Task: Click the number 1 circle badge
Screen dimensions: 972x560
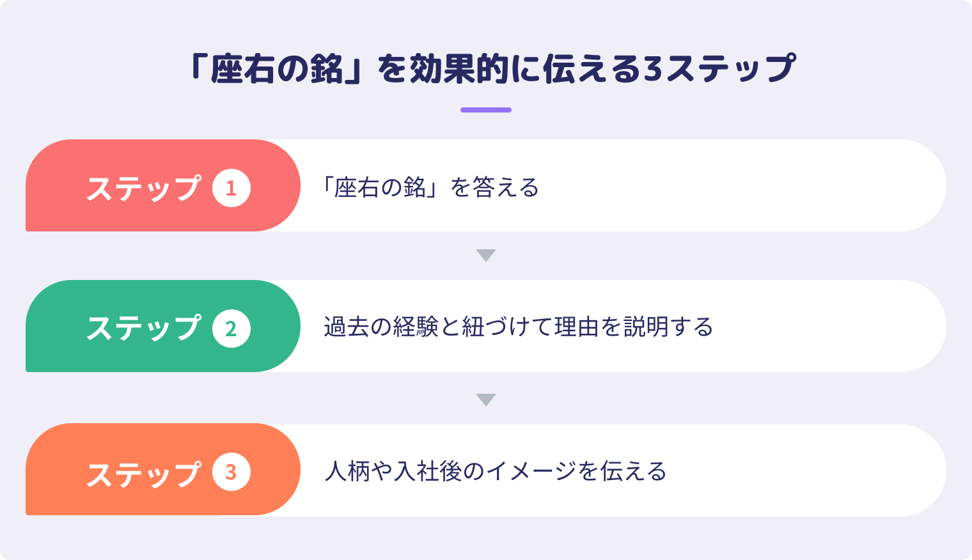Action: [x=231, y=188]
